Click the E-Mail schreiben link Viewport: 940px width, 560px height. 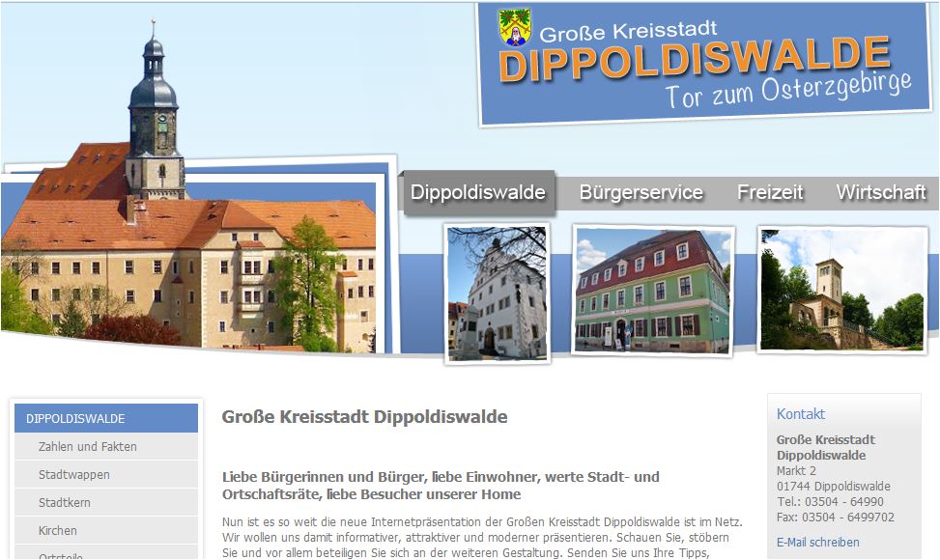coord(817,542)
